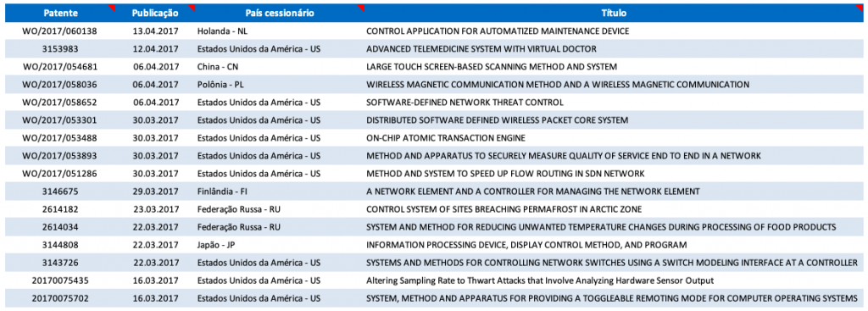Click the China - CN cell

(218, 67)
